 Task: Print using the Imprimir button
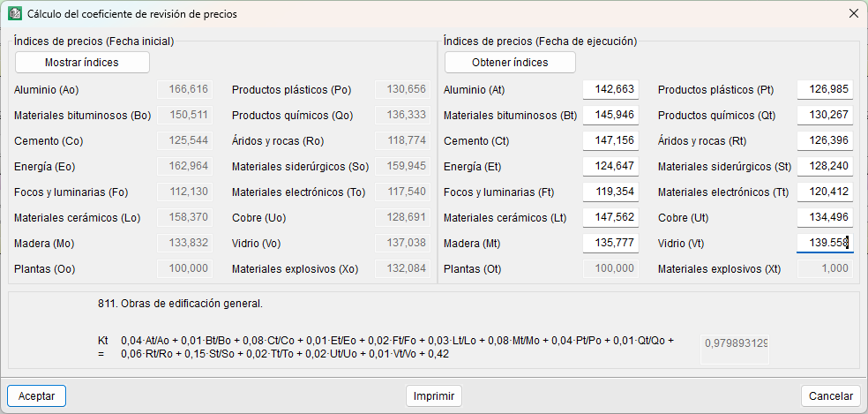[x=434, y=396]
